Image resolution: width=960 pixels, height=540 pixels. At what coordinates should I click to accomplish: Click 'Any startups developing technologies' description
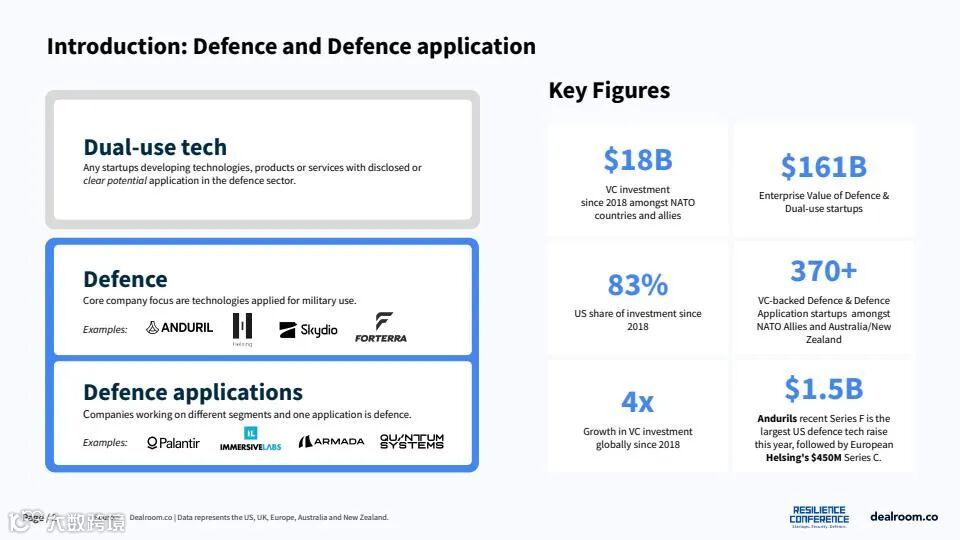[252, 174]
